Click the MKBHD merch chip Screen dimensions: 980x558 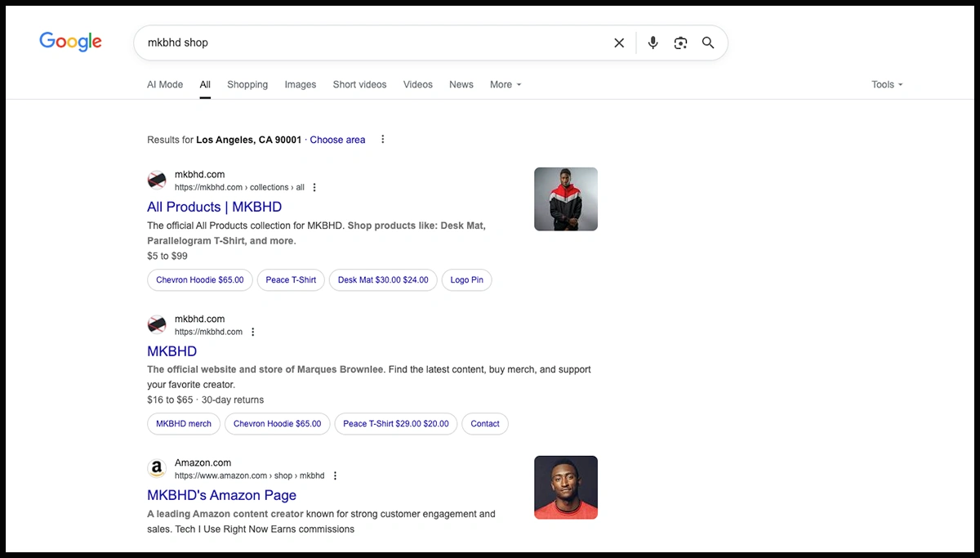(x=184, y=424)
